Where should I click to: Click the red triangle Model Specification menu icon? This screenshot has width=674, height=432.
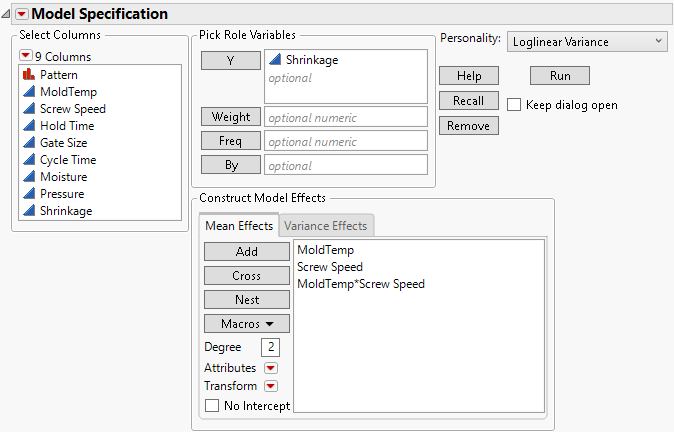coord(22,14)
